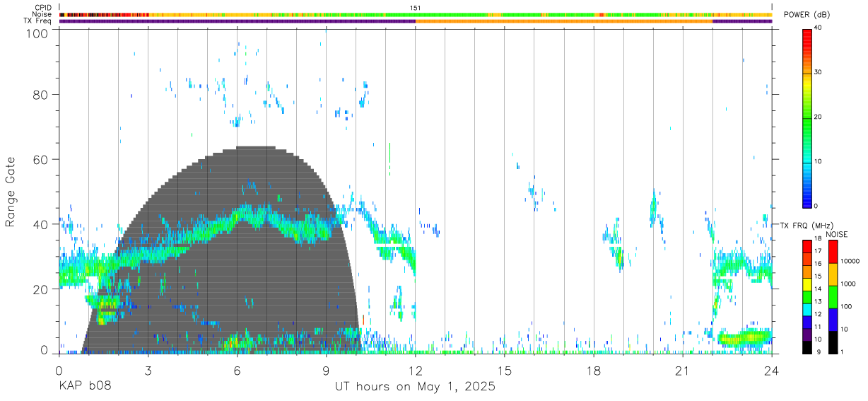The height and width of the screenshot is (401, 868).
Task: Click the 'UT hours on May 1, 2025' axis title
Action: point(415,387)
